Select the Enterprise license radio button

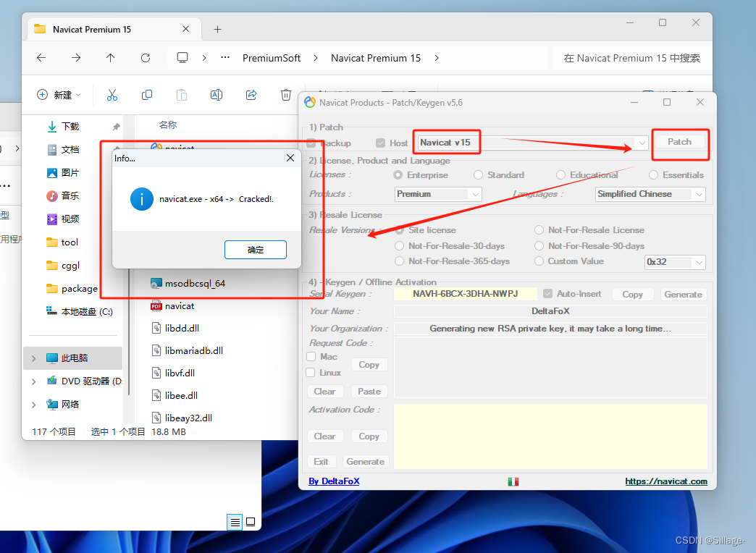tap(398, 175)
